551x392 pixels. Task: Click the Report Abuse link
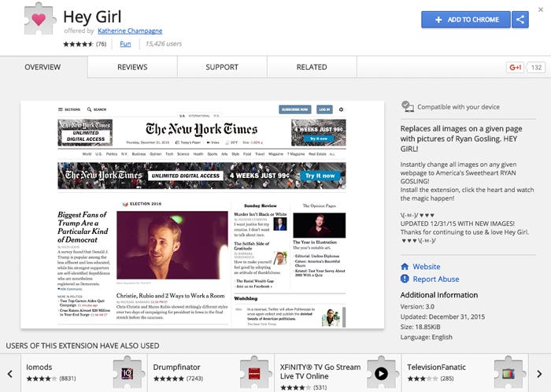436,279
